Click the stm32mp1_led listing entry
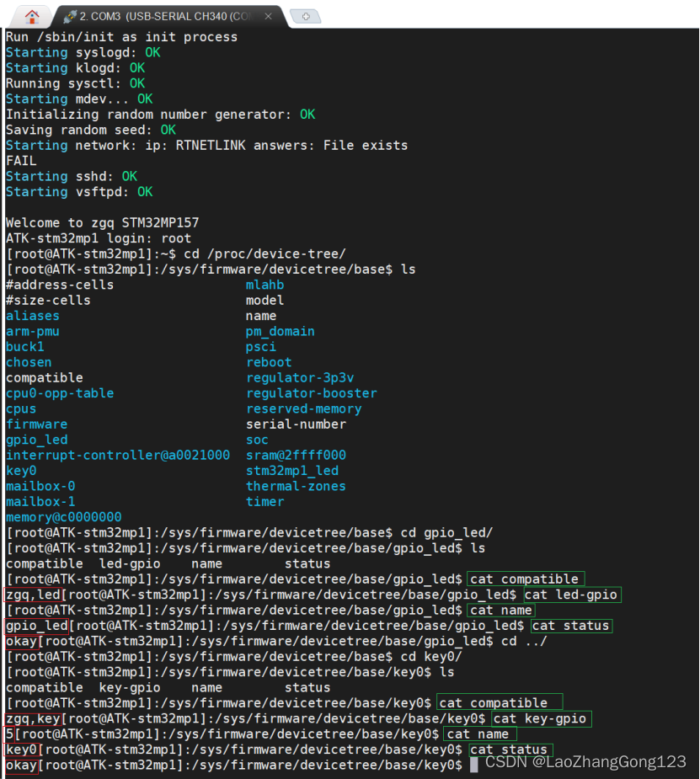Screen dimensions: 700x779 click(292, 471)
